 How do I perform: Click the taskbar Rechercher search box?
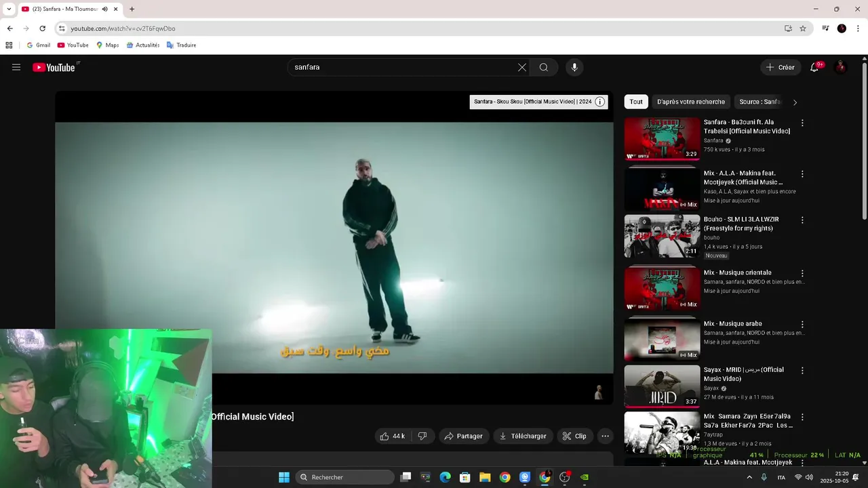pyautogui.click(x=344, y=477)
